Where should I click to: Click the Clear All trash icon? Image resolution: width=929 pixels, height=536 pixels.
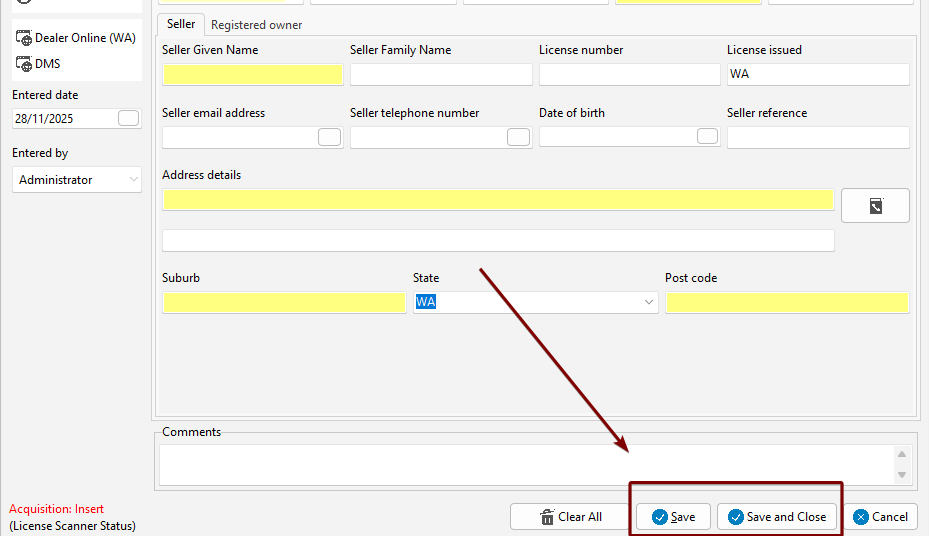tap(546, 517)
